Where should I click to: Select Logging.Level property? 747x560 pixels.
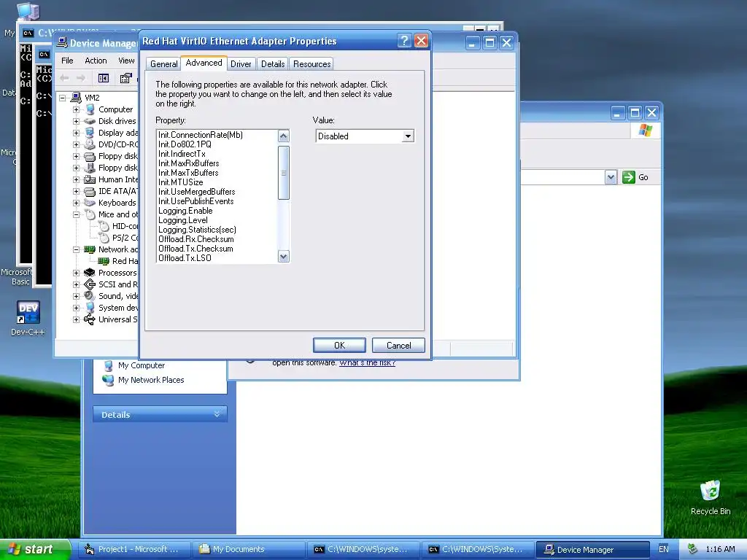pyautogui.click(x=183, y=220)
